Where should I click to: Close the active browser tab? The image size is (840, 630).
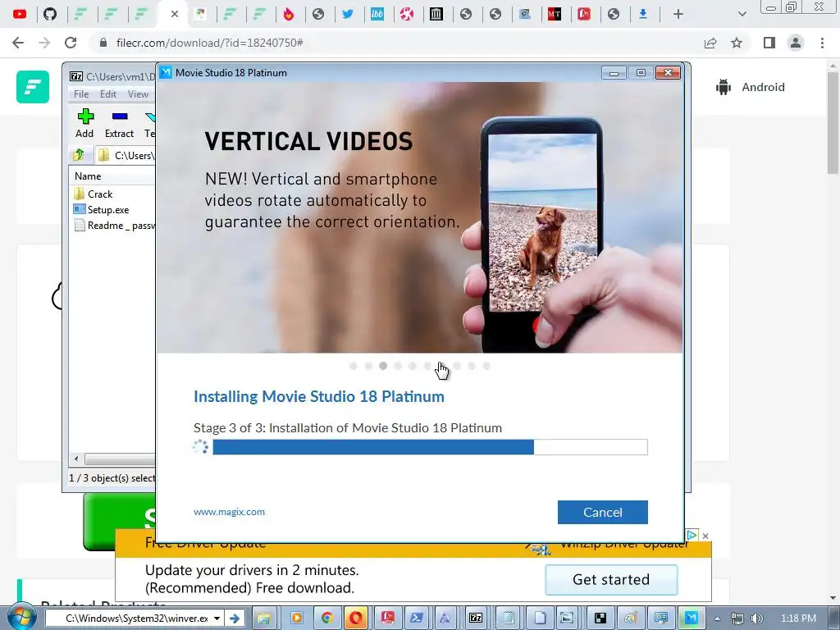(174, 14)
